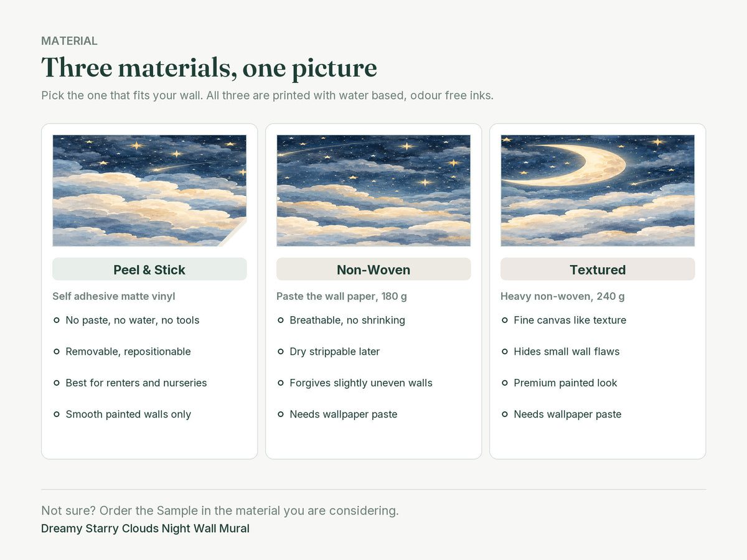Click the 'Order the Sample' text line

coord(220,511)
